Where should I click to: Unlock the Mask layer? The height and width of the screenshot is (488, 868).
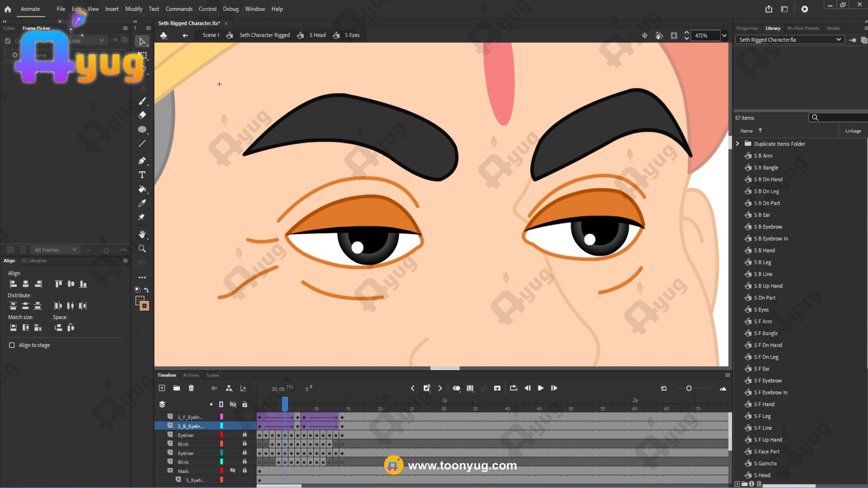coord(245,471)
